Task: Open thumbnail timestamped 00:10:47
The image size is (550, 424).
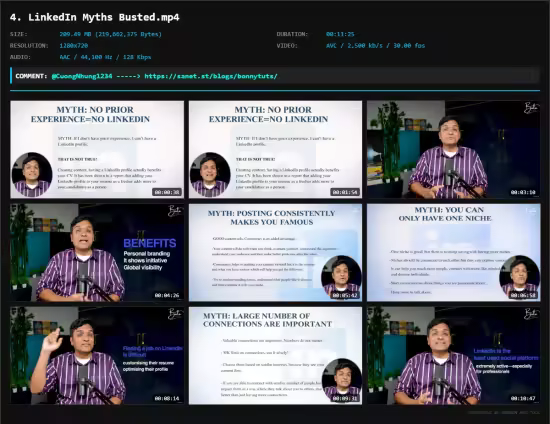Action: pyautogui.click(x=454, y=356)
